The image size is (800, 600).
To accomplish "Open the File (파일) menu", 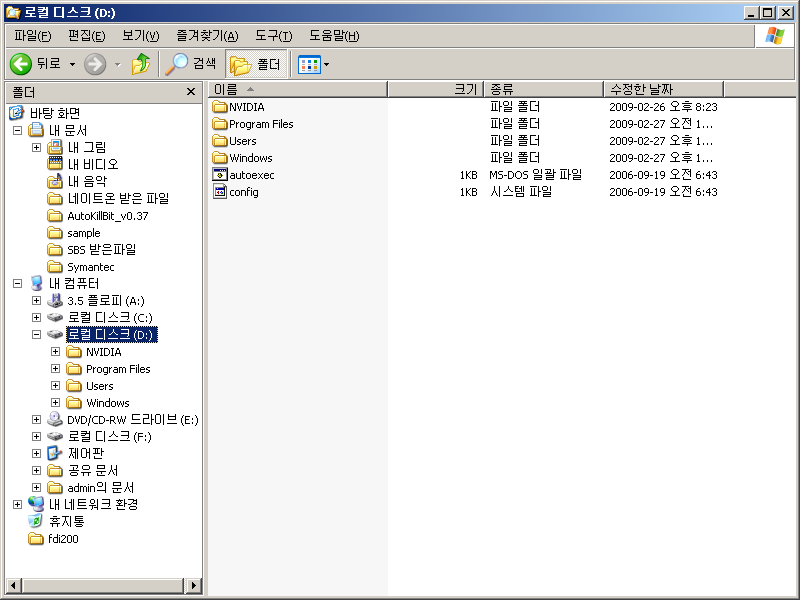I will (32, 36).
